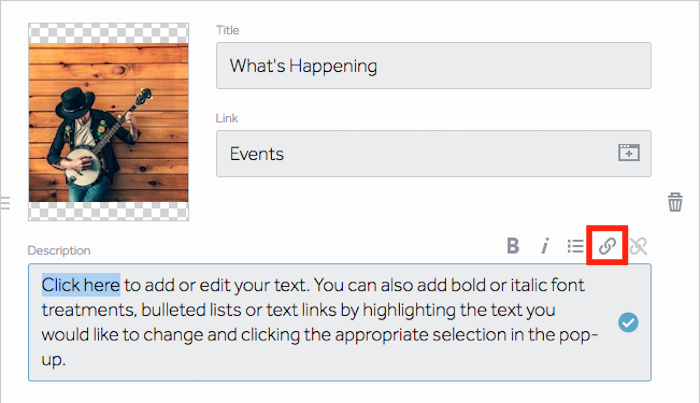700x403 pixels.
Task: Focus the Title field reading What's Happening
Action: (433, 66)
